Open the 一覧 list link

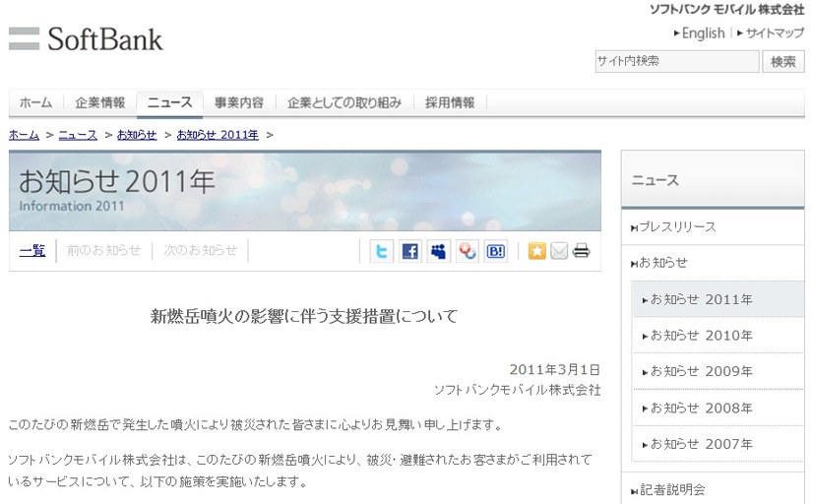click(x=32, y=250)
